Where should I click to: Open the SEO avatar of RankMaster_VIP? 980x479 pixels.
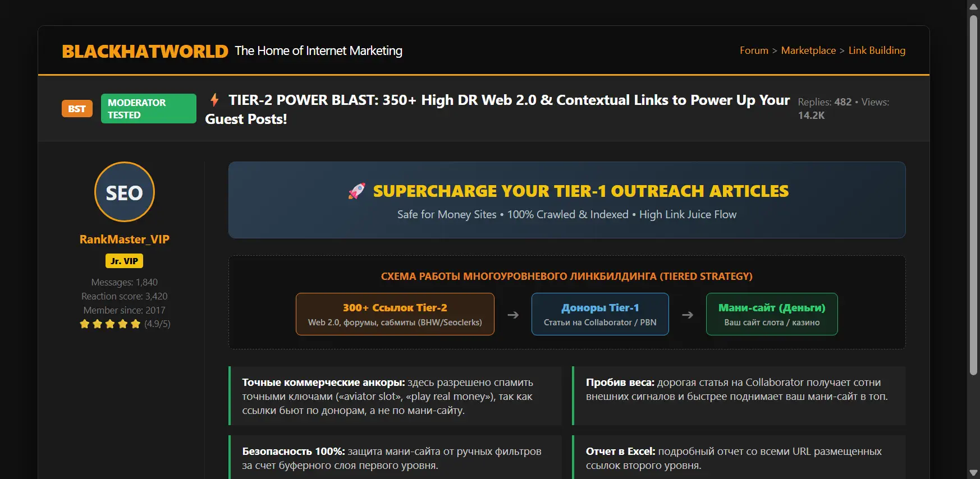click(125, 192)
